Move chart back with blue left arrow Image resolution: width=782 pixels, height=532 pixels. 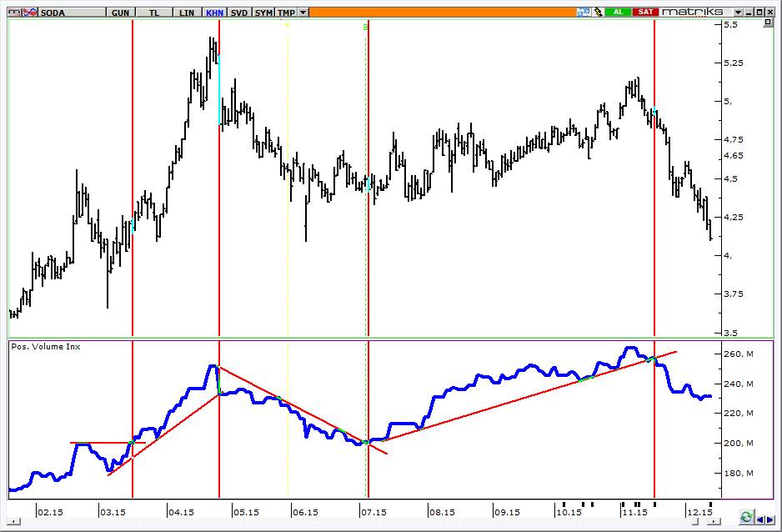pyautogui.click(x=760, y=519)
